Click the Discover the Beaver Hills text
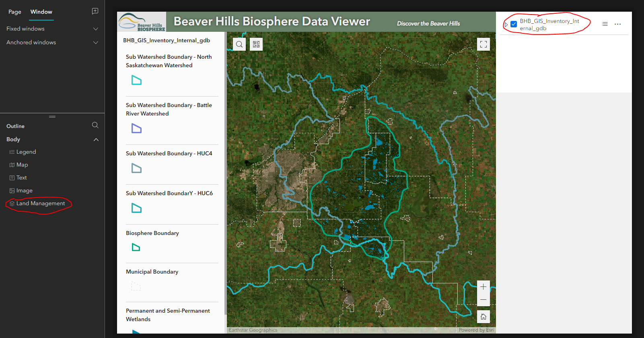Screen dimensions: 644x338 (x=428, y=24)
